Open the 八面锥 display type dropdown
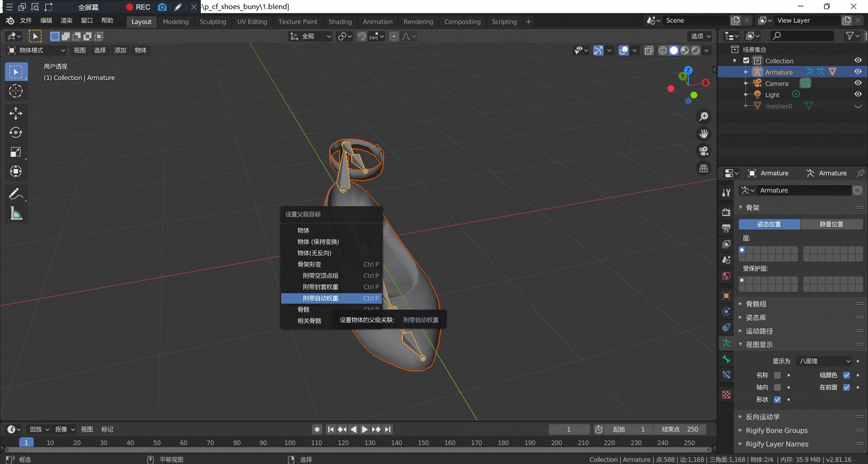 823,361
